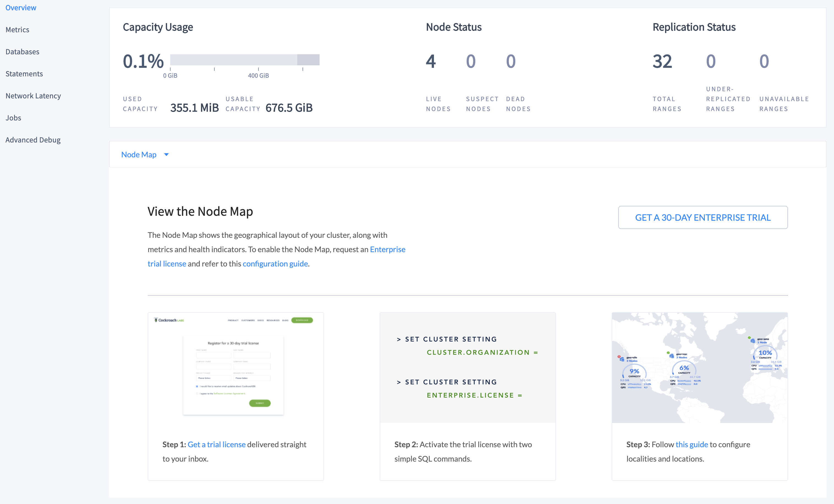The height and width of the screenshot is (504, 834).
Task: Open the Reason for Interest select menu
Action: click(252, 378)
